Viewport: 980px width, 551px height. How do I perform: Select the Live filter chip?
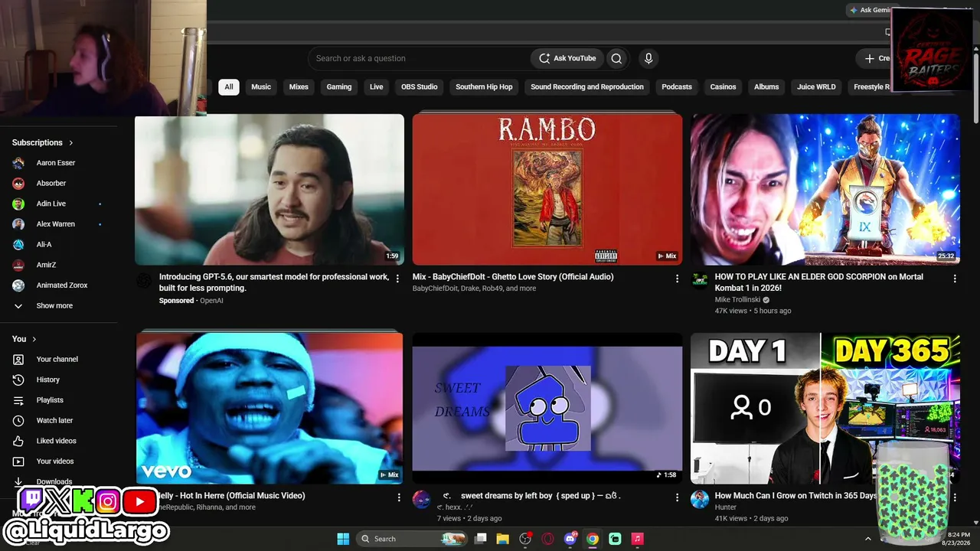click(x=377, y=87)
